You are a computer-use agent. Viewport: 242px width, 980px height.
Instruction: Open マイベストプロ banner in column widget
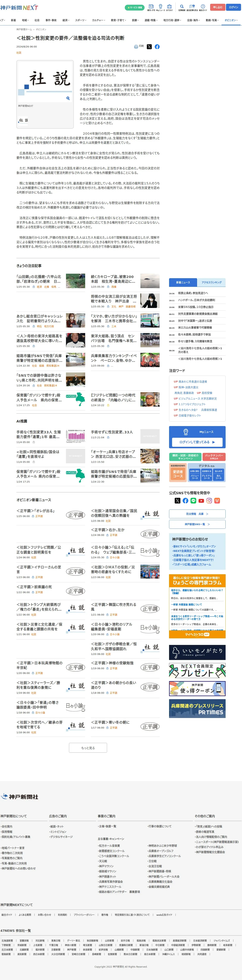point(197,634)
